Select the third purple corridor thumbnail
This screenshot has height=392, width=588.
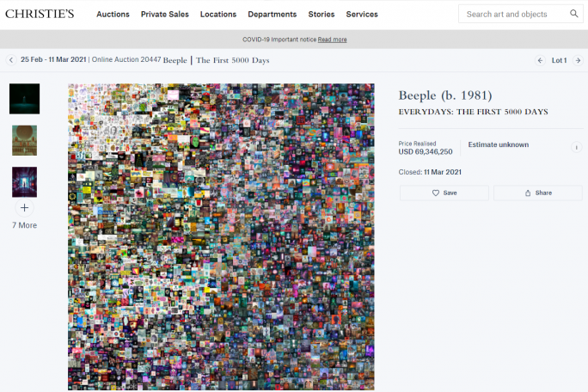[x=24, y=182]
